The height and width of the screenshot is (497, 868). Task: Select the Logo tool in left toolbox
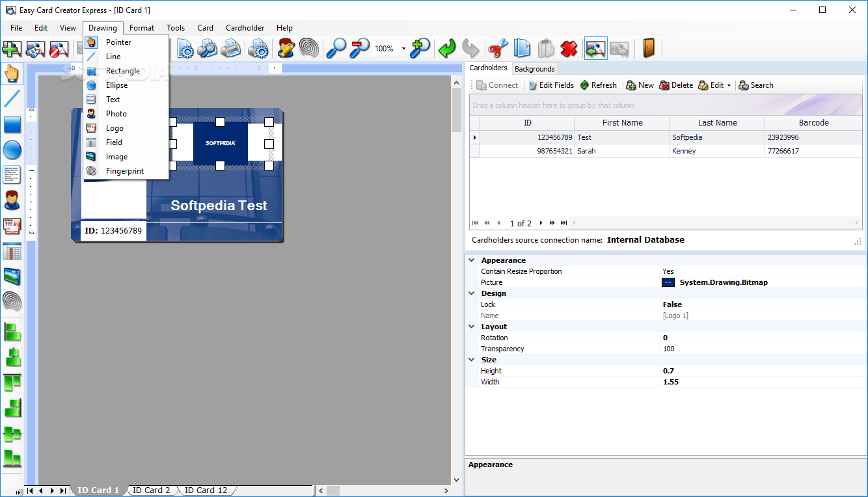coord(12,226)
